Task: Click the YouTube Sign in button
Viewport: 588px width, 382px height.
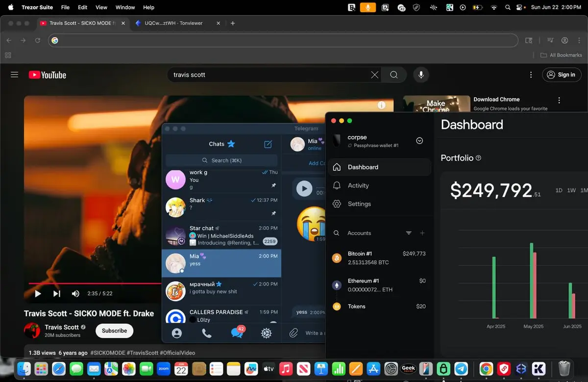Action: (x=562, y=75)
